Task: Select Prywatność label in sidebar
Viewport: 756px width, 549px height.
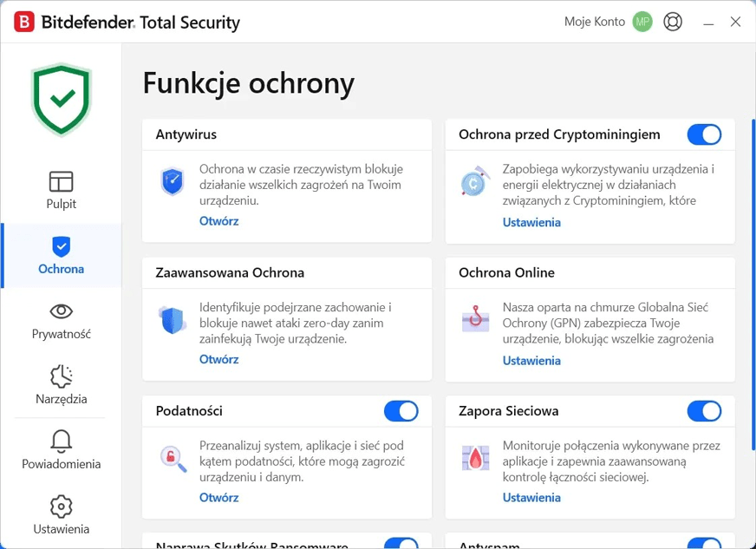Action: (62, 334)
